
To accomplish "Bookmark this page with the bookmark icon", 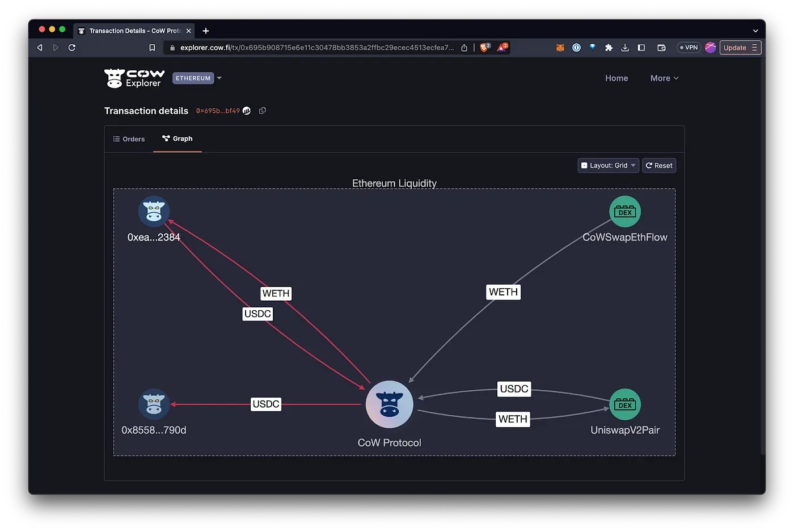I will pyautogui.click(x=152, y=48).
